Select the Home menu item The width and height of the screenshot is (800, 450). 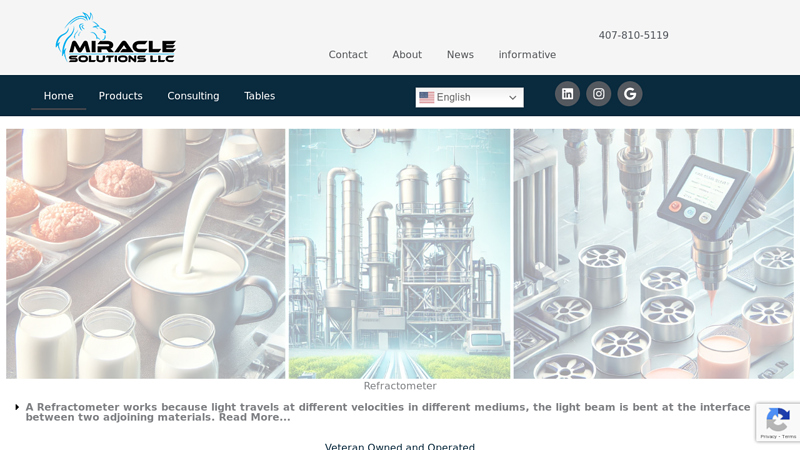(58, 96)
